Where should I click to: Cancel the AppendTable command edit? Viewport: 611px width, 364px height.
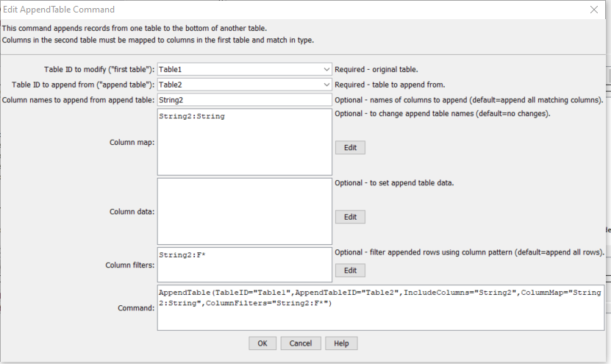[x=301, y=343]
